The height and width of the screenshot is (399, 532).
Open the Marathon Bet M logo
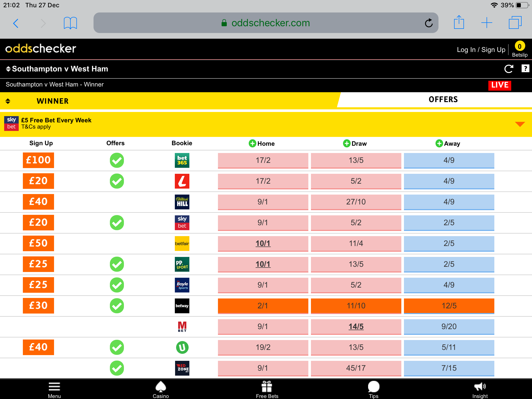[x=182, y=327]
